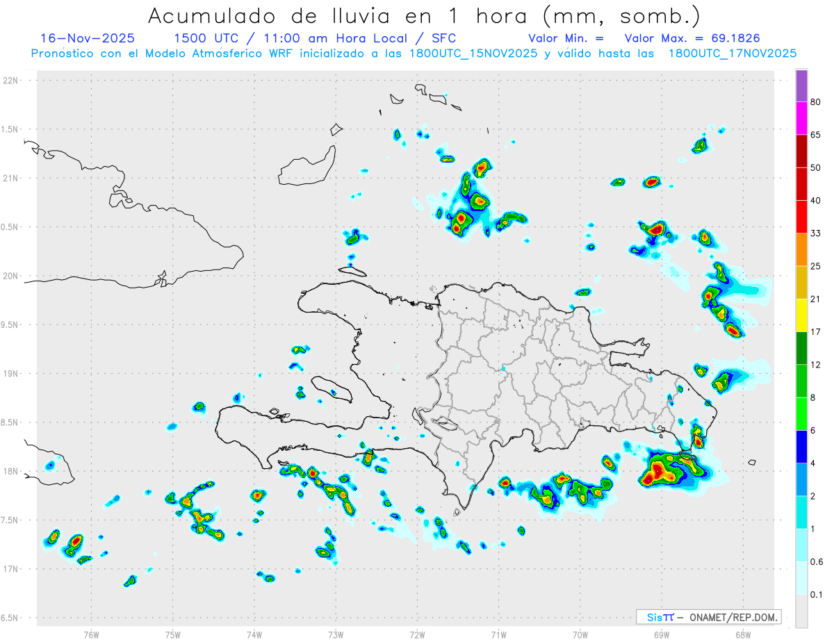The image size is (834, 644).
Task: Select the legend swatch between 40 and 50
Action: click(801, 183)
